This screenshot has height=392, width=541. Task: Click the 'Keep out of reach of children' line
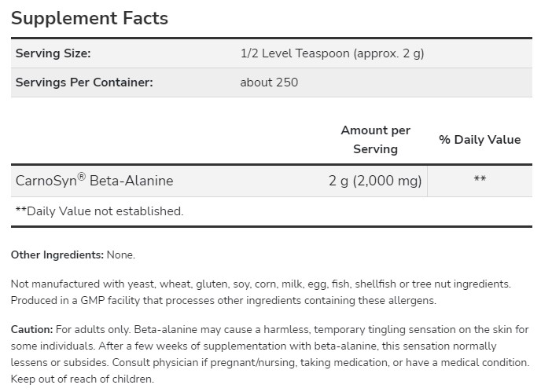coord(83,379)
